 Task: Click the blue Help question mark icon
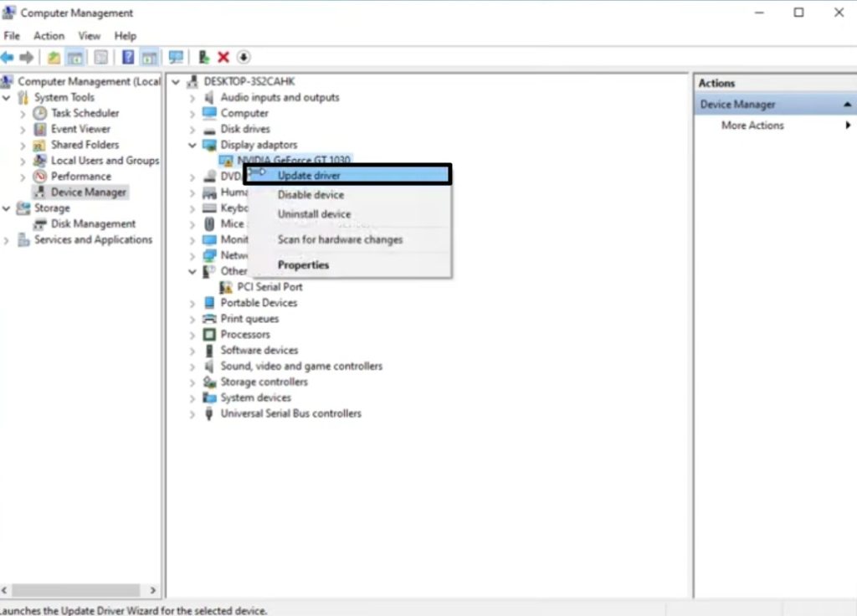(128, 57)
